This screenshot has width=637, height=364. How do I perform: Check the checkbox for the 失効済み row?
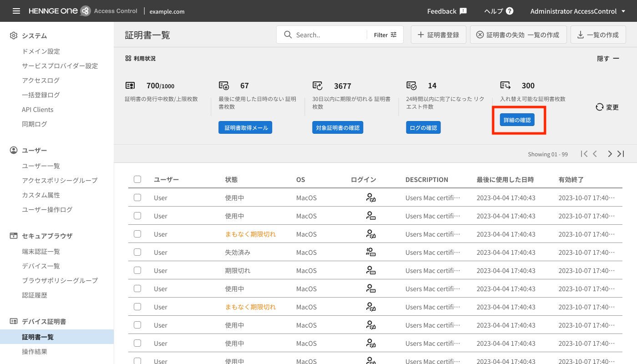137,252
